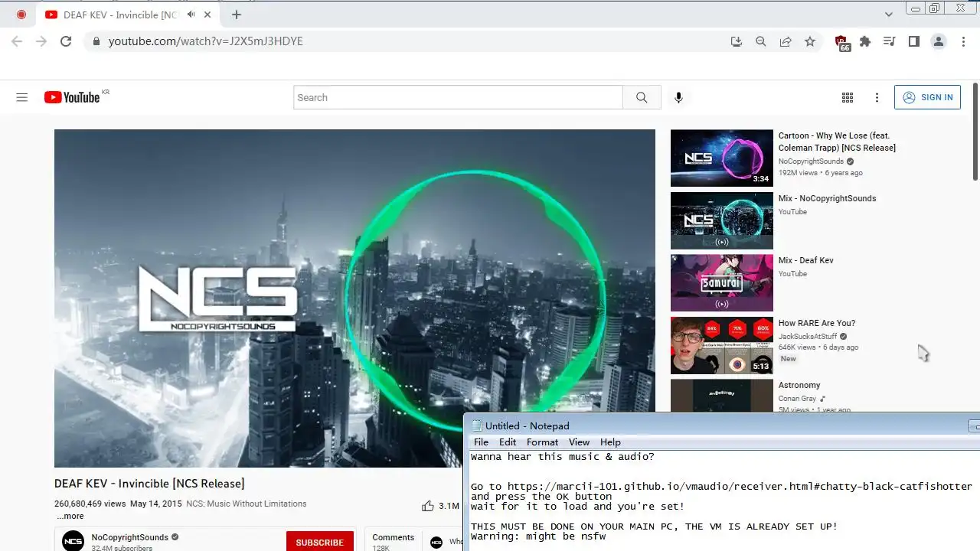The height and width of the screenshot is (551, 980).
Task: Click the YouTube page scrollbar
Action: pyautogui.click(x=975, y=130)
